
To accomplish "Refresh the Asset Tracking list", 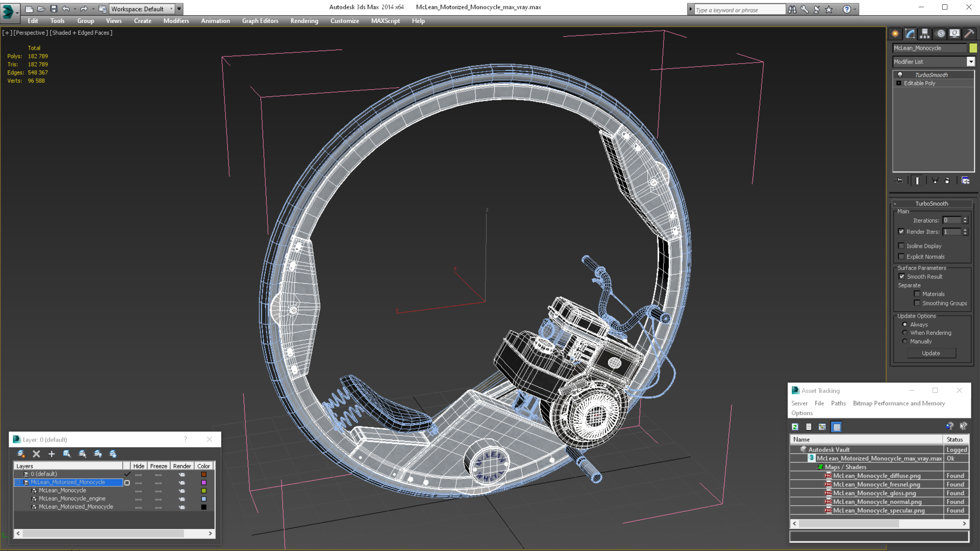I will click(x=795, y=427).
